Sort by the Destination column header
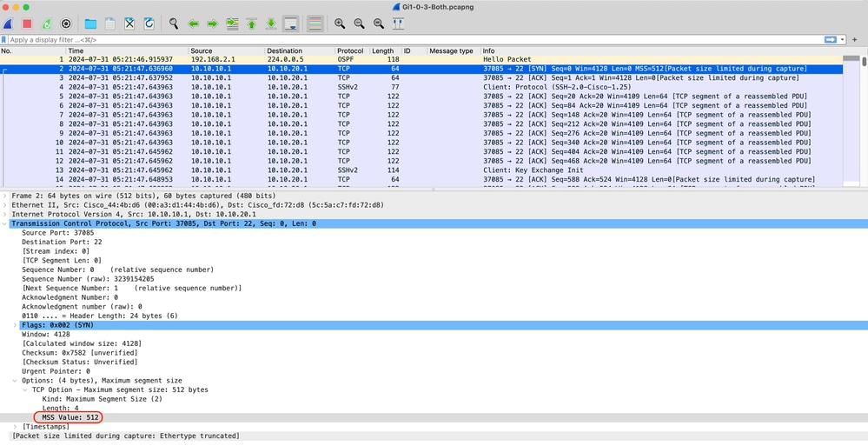 pyautogui.click(x=300, y=51)
